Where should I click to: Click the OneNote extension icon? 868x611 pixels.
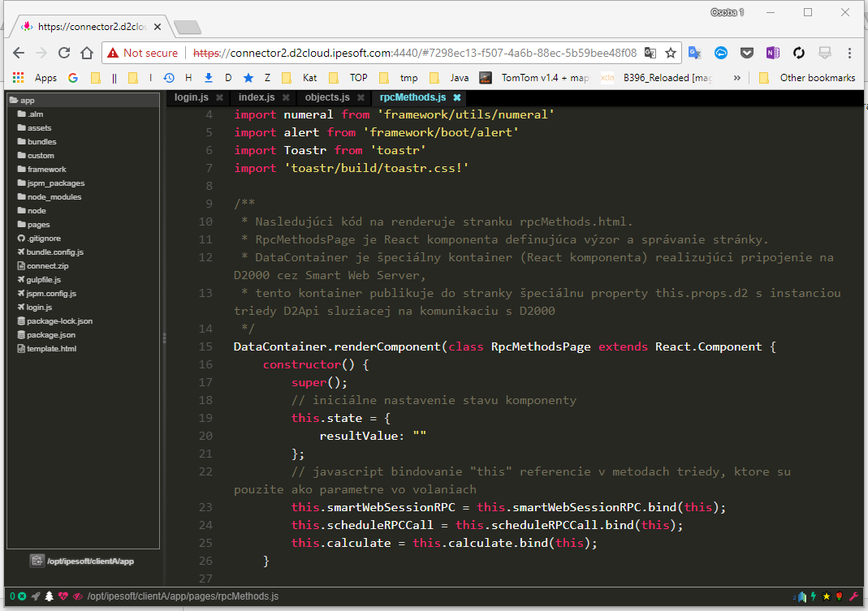click(772, 53)
